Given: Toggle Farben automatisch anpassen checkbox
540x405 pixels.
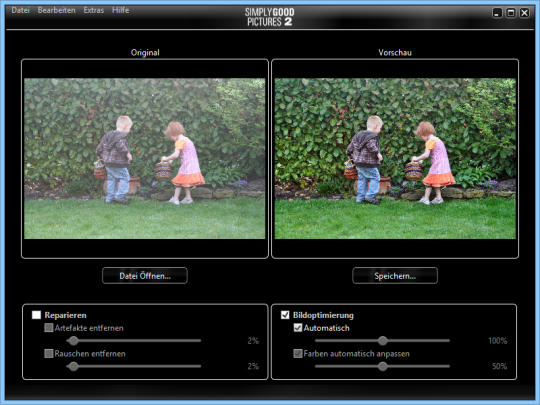Looking at the screenshot, I should tap(298, 353).
